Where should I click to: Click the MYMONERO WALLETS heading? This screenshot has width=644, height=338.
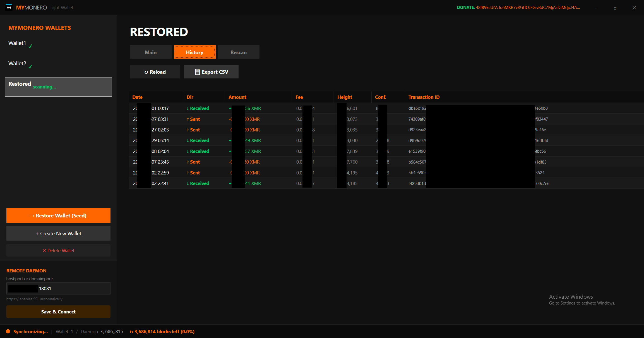(40, 28)
